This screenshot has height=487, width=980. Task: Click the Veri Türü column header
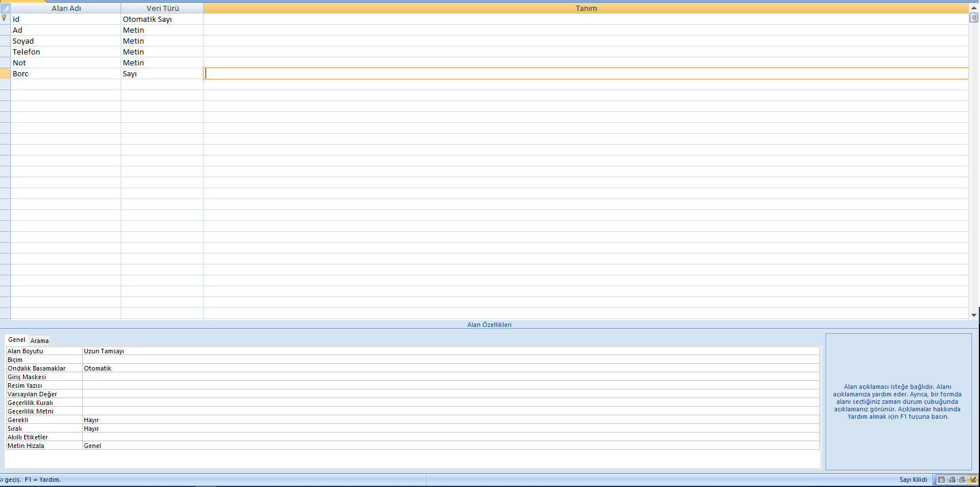pos(162,8)
